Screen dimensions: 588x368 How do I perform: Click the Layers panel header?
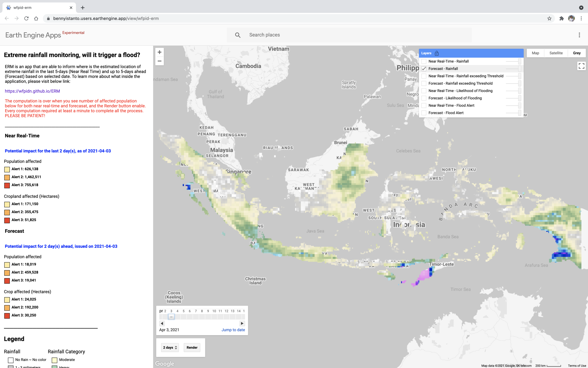(471, 53)
